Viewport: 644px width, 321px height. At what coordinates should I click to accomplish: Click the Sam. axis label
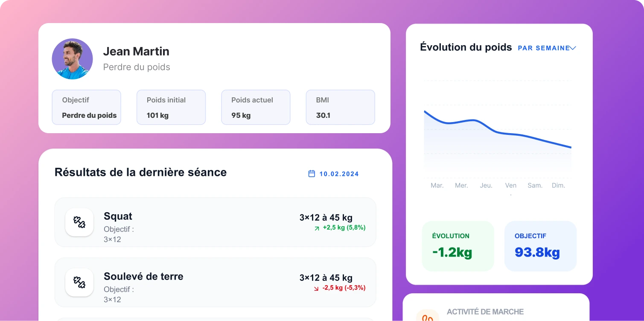(x=535, y=185)
